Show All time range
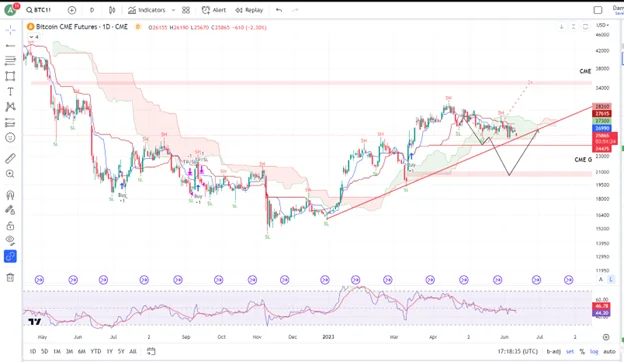This screenshot has height=362, width=624. (x=133, y=351)
